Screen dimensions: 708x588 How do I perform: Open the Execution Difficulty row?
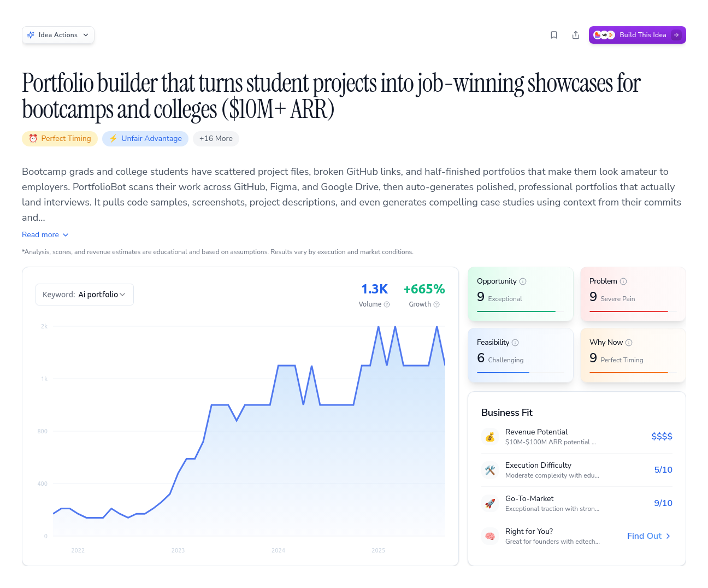576,470
